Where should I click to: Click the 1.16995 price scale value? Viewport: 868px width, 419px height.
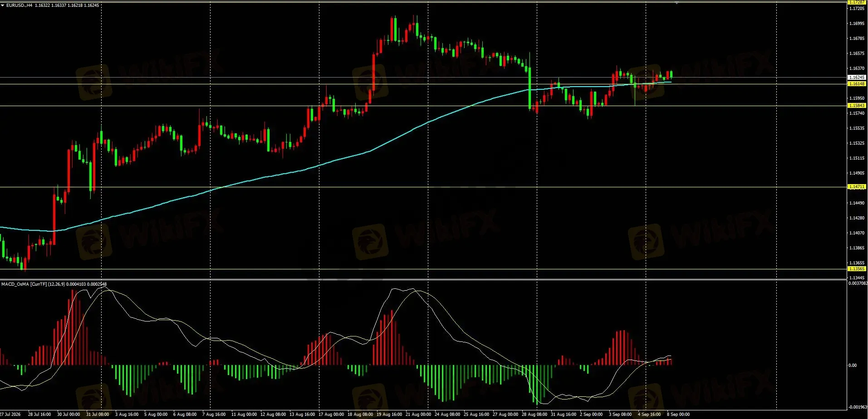(857, 24)
